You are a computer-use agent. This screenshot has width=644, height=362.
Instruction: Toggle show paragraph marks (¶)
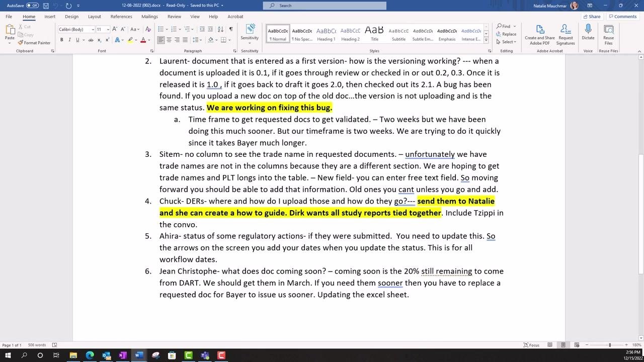231,29
